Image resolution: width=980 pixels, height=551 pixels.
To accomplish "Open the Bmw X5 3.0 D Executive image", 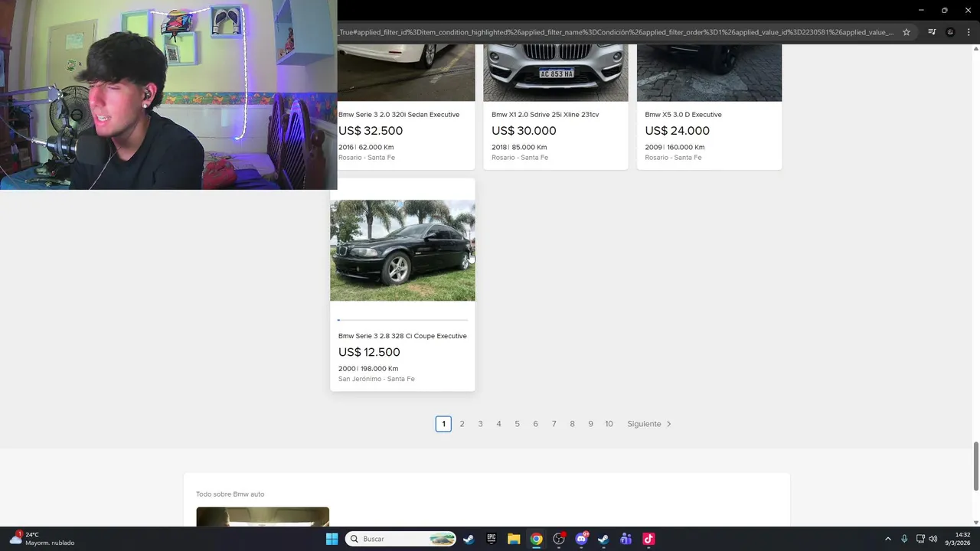I will tap(709, 73).
